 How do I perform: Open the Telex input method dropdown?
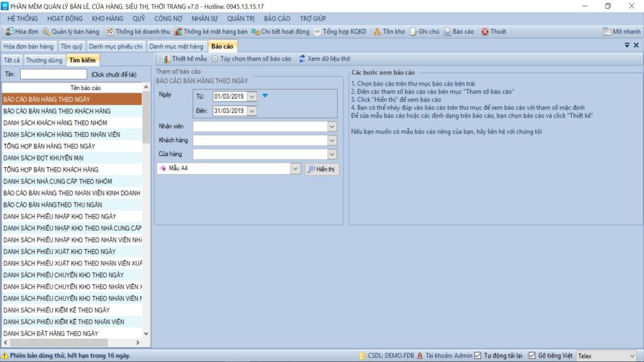(x=632, y=356)
